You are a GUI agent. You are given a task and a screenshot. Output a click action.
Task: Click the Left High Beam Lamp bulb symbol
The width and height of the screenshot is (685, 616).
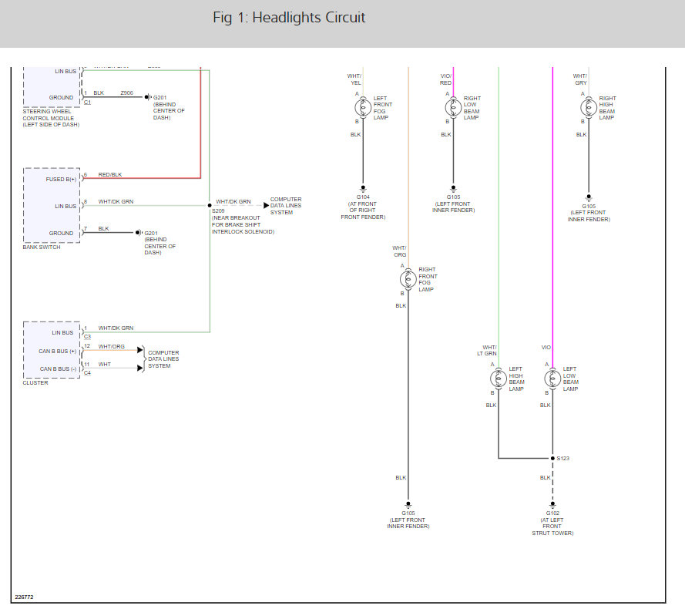pyautogui.click(x=499, y=379)
